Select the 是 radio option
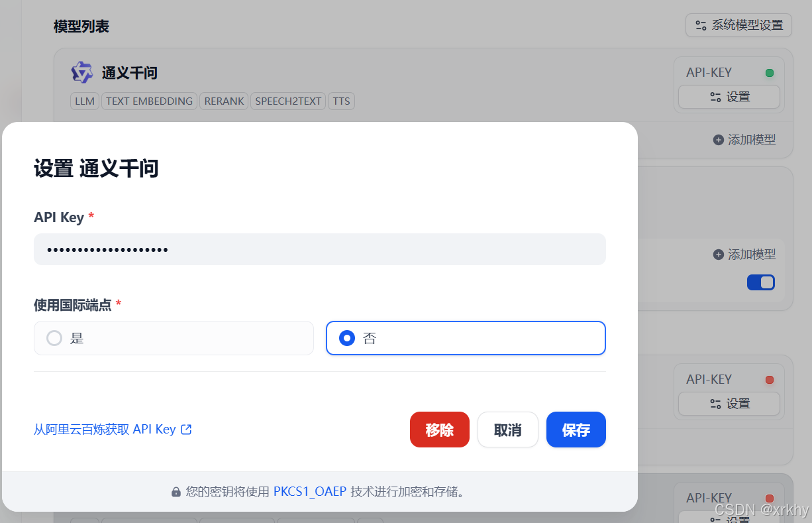This screenshot has height=523, width=812. tap(174, 338)
